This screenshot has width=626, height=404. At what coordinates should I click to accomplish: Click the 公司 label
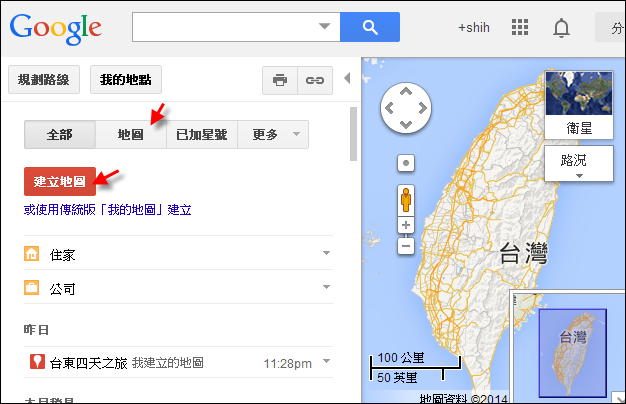62,289
